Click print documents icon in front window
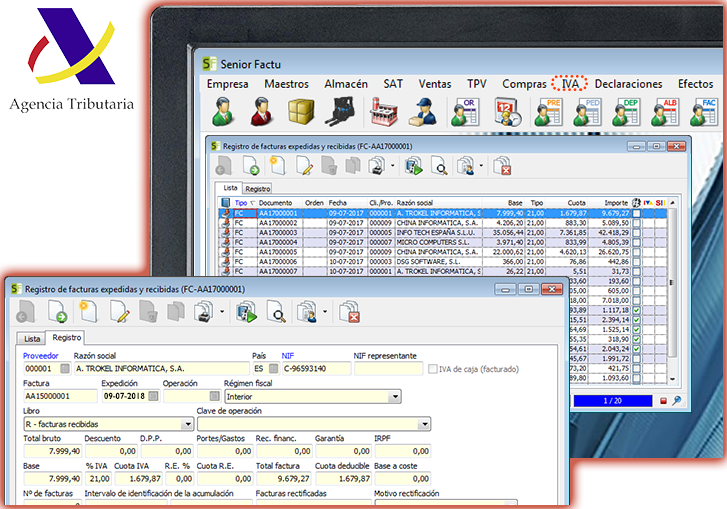This screenshot has height=509, width=727. tap(204, 312)
